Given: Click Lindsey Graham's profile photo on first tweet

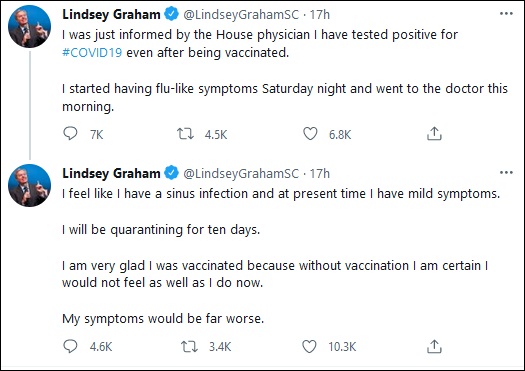Looking at the screenshot, I should click(29, 26).
